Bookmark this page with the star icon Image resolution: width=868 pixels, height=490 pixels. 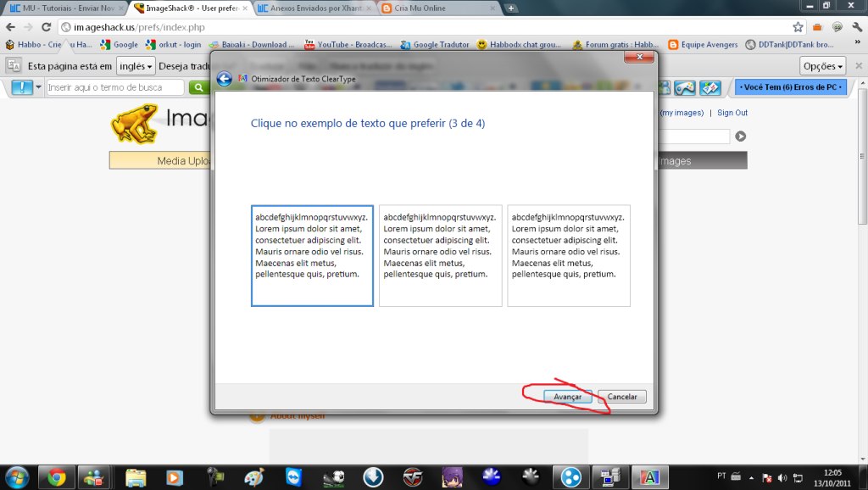click(798, 27)
